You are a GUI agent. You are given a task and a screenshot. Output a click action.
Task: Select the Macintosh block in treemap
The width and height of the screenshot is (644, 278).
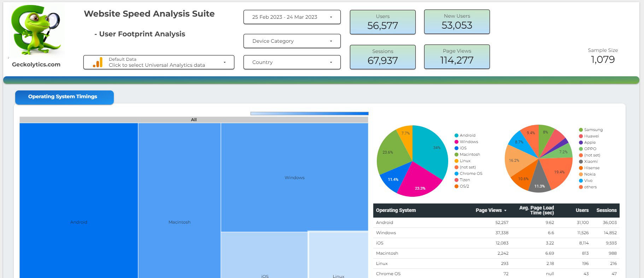coord(180,200)
